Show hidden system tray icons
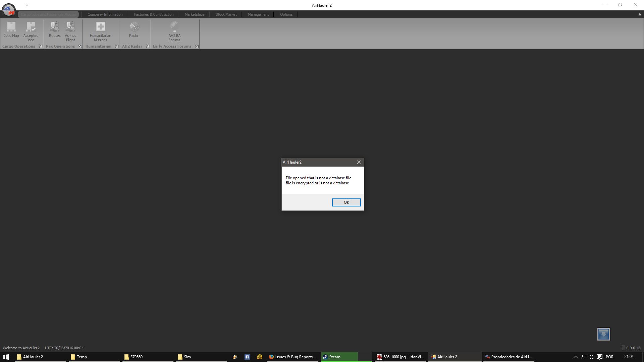 pos(575,357)
